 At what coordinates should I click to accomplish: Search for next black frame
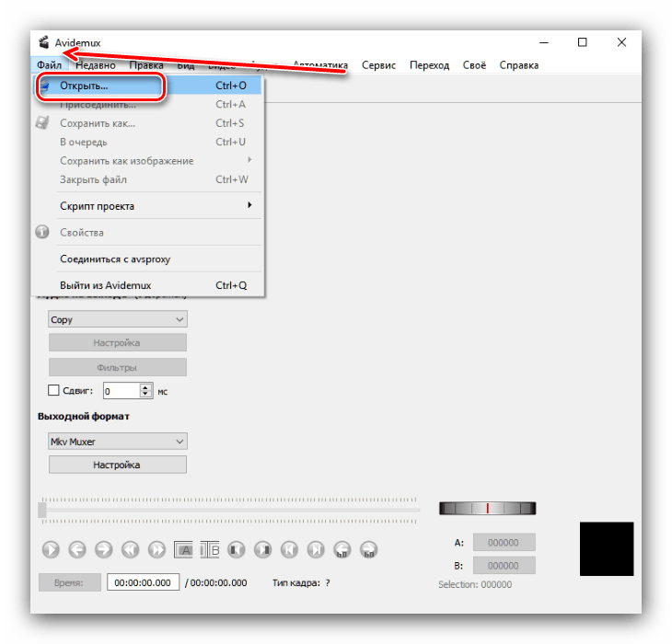coord(262,549)
